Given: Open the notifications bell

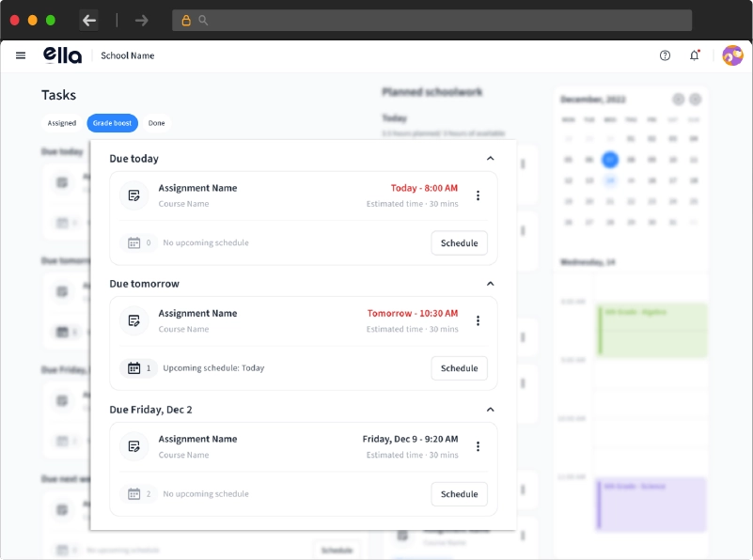Looking at the screenshot, I should (x=695, y=55).
